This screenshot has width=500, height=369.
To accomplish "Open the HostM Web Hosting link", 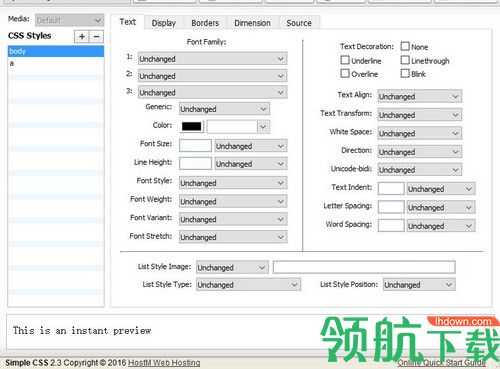I will point(164,363).
